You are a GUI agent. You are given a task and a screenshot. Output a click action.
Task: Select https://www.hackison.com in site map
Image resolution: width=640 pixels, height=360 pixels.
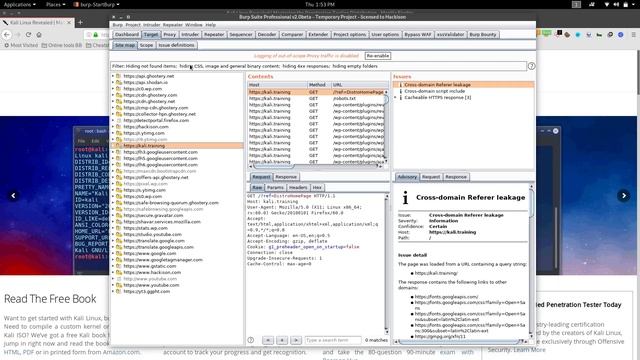(x=152, y=273)
